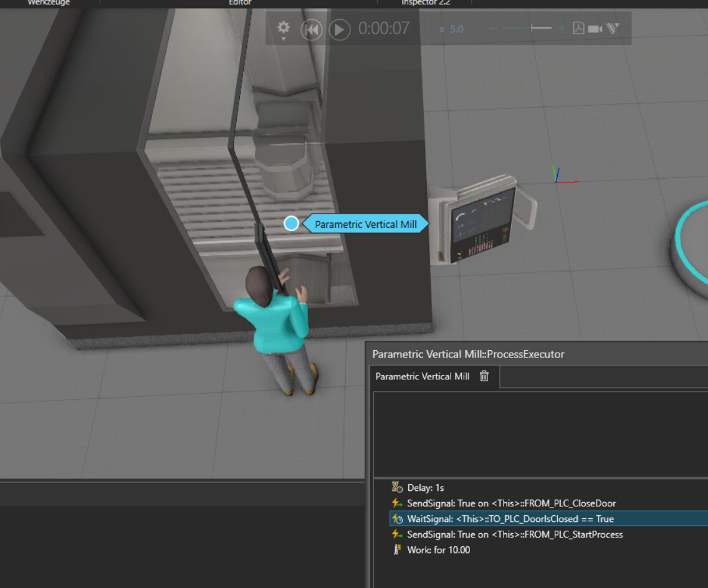Open the animation export dropdown icon
708x588 pixels.
coord(613,29)
